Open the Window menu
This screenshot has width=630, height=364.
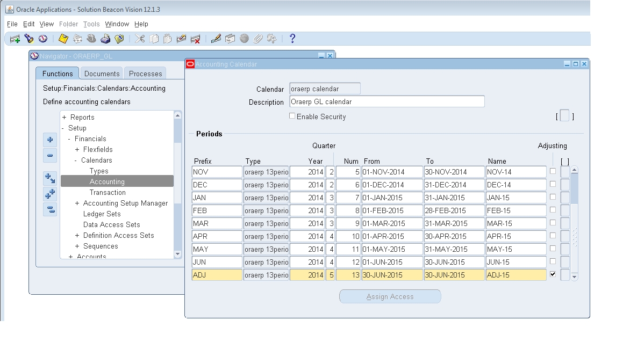pyautogui.click(x=117, y=24)
